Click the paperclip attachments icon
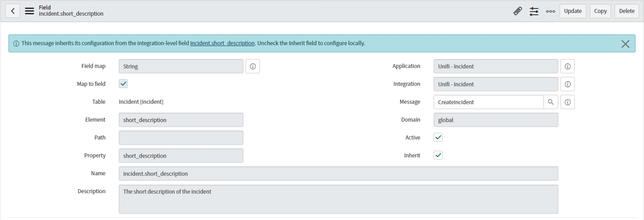 [517, 11]
